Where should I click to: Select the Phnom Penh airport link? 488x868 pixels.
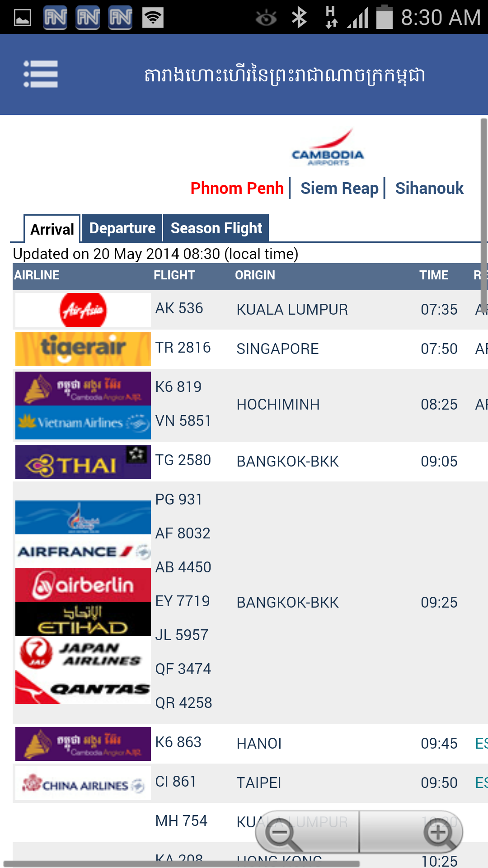tap(237, 188)
